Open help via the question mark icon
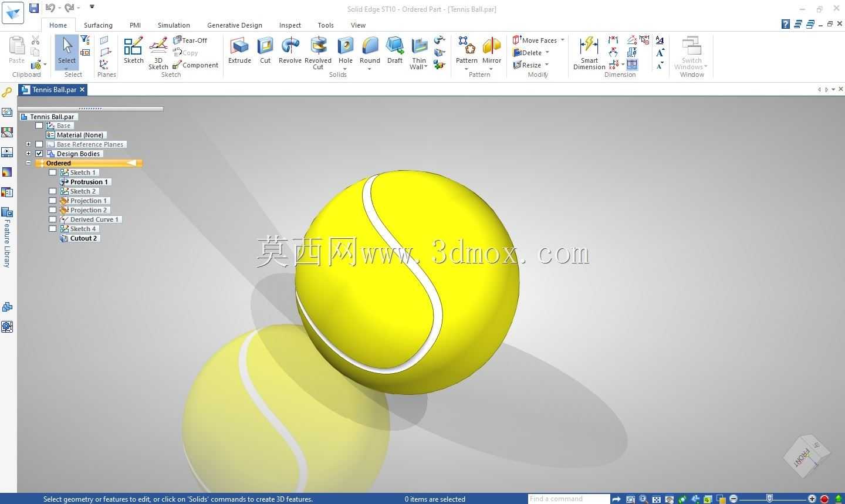Viewport: 845px width, 504px height. [786, 24]
